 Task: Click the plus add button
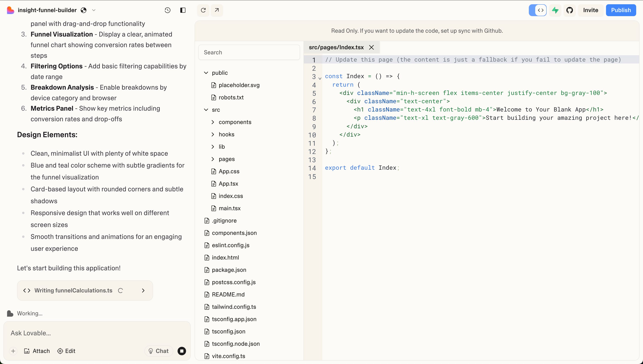point(13,351)
